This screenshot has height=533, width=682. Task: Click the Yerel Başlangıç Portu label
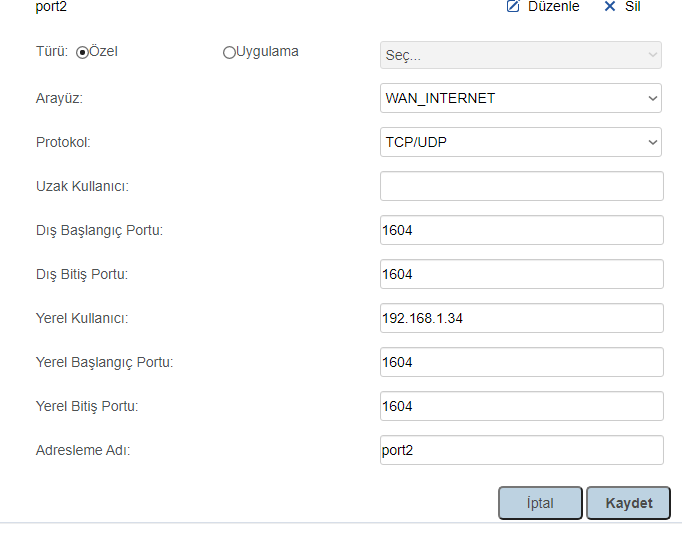104,362
